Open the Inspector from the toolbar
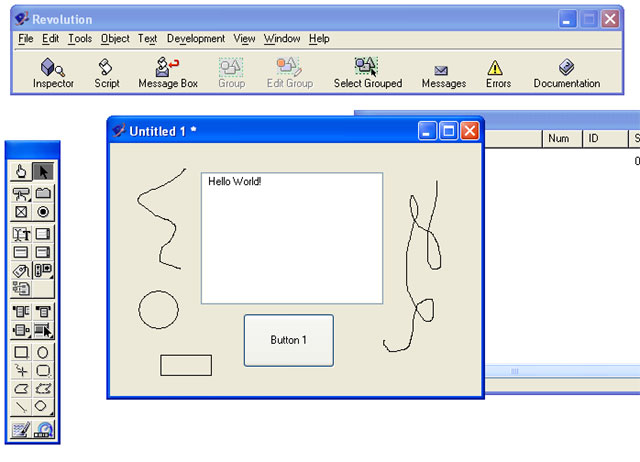The height and width of the screenshot is (462, 640). [x=53, y=73]
